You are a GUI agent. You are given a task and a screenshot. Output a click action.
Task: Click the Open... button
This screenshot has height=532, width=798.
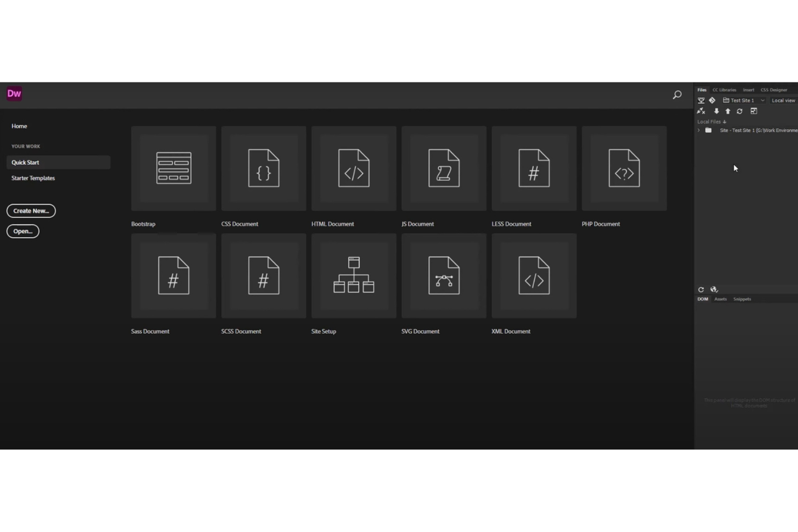23,231
